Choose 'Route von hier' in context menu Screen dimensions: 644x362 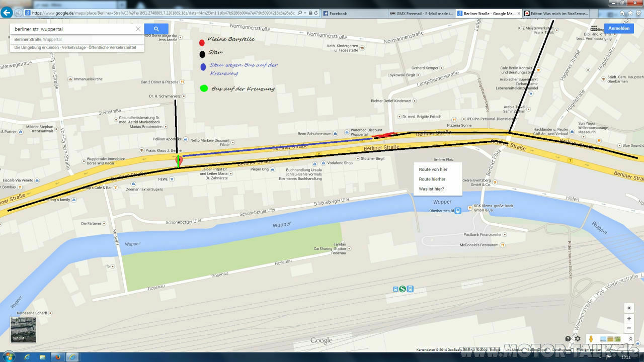click(x=433, y=169)
